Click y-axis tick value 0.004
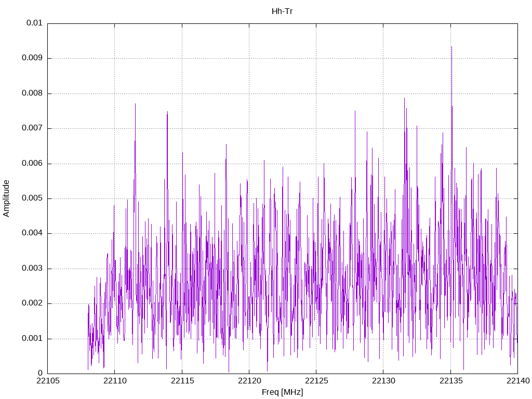Viewport: 532px width, 399px height. (32, 233)
